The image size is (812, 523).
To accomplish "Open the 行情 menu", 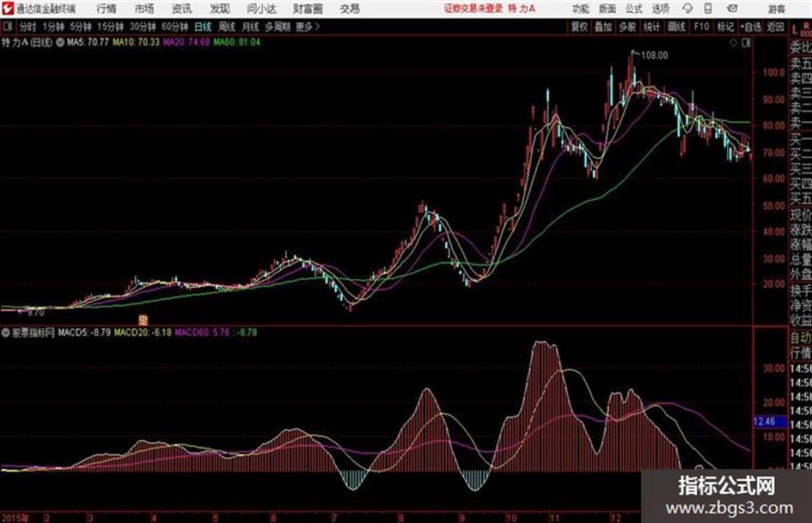I will [x=107, y=9].
